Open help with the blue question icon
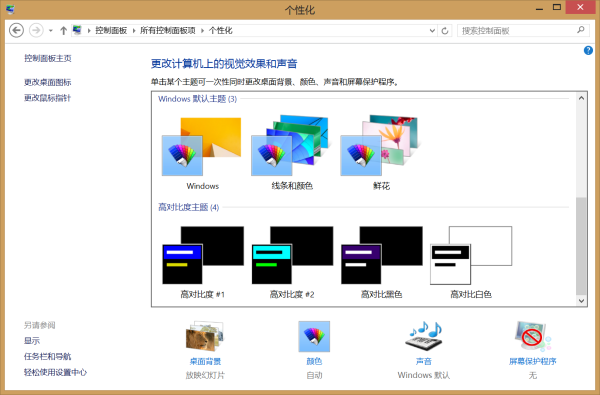The height and width of the screenshot is (395, 600). click(588, 50)
